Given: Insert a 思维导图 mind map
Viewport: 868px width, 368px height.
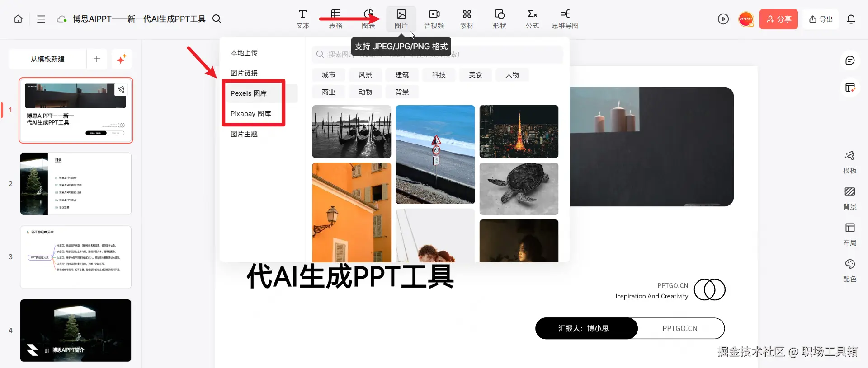Looking at the screenshot, I should point(565,19).
